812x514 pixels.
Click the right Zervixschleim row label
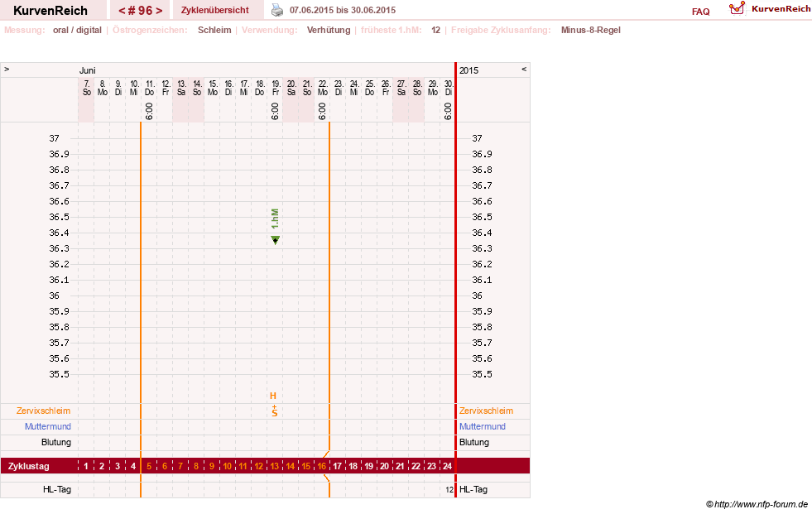[486, 411]
